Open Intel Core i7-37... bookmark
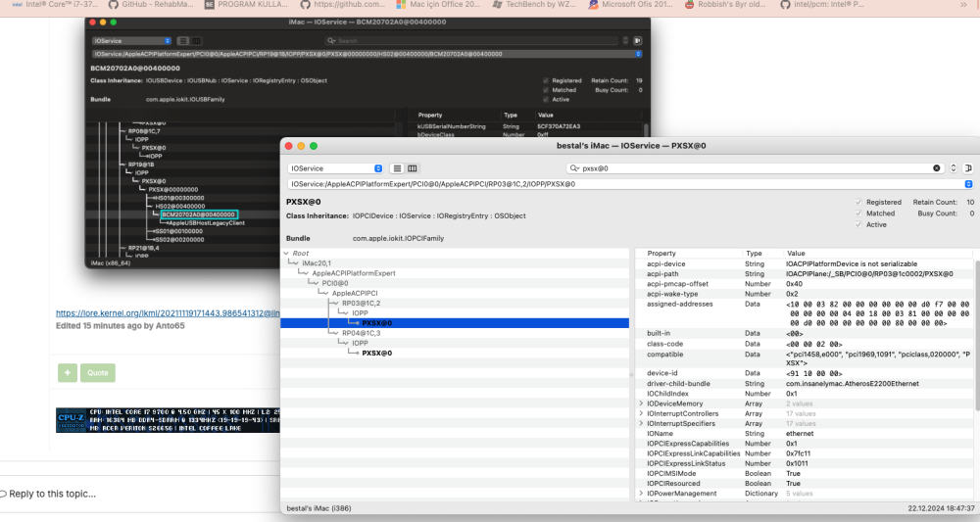 click(55, 4)
